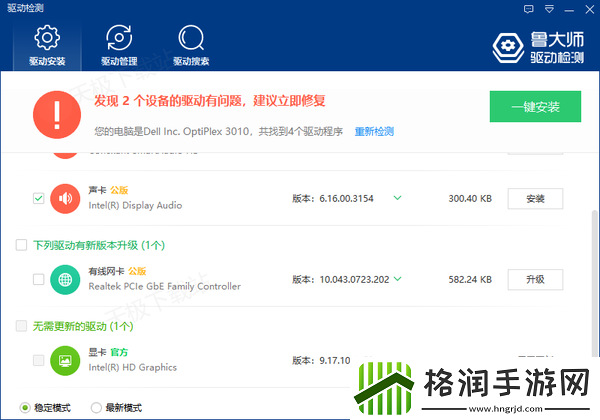Screen dimensions: 600x420
Task: Click the 公版 tag next to 声卡
Action: [x=119, y=190]
